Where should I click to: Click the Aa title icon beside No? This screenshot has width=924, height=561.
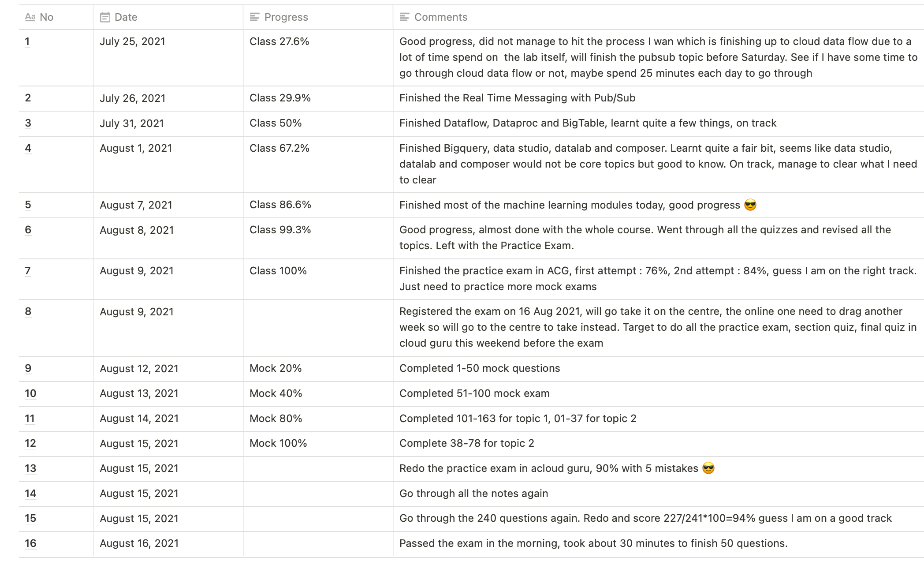point(30,17)
